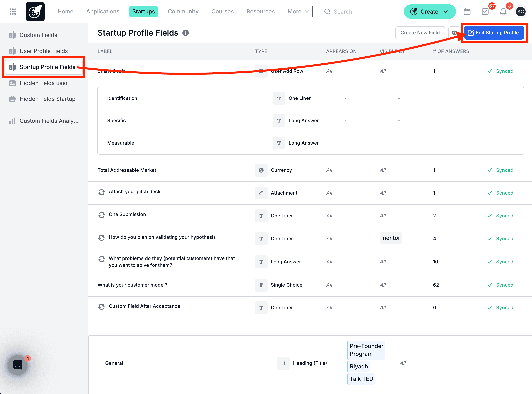532x394 pixels.
Task: Click Create New Field button
Action: click(x=420, y=33)
